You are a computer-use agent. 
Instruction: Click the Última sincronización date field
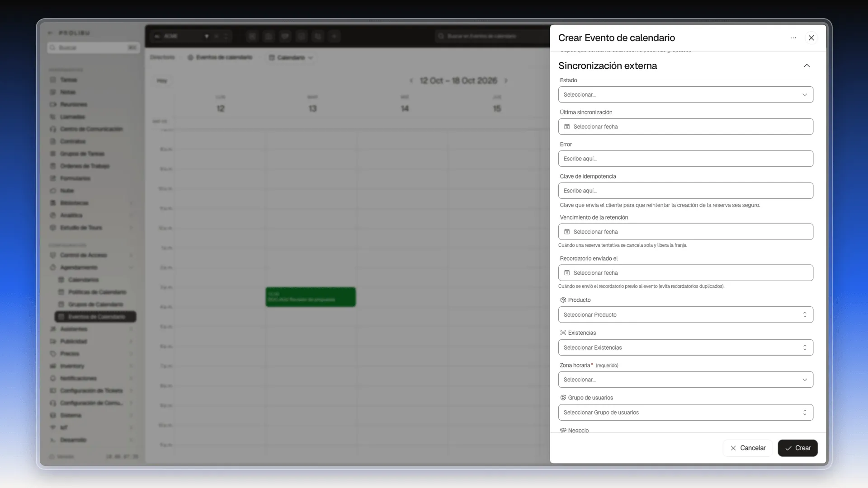coord(685,127)
